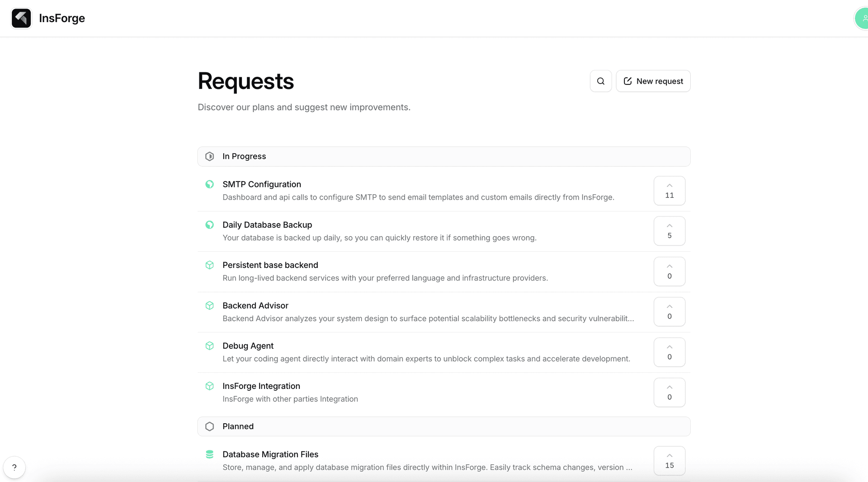The image size is (868, 482).
Task: Toggle your upvote on SMTP Configuration
Action: (669, 191)
